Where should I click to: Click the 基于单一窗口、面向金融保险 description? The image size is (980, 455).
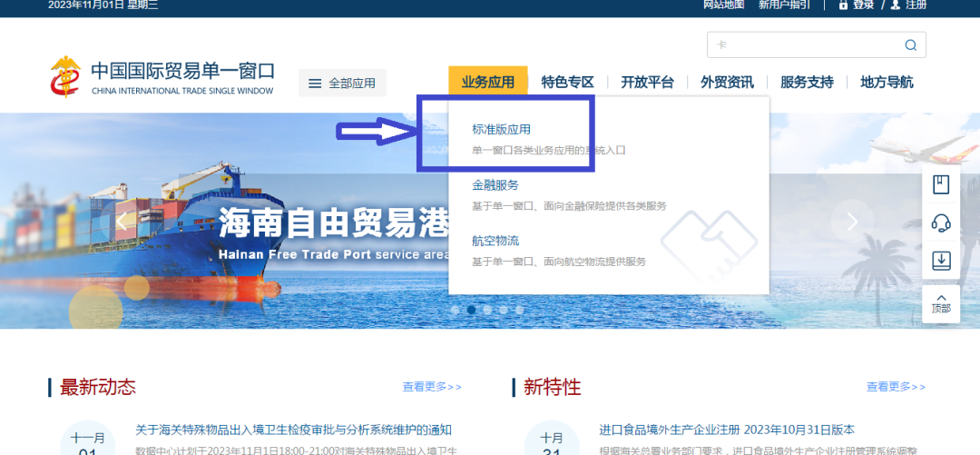click(569, 206)
